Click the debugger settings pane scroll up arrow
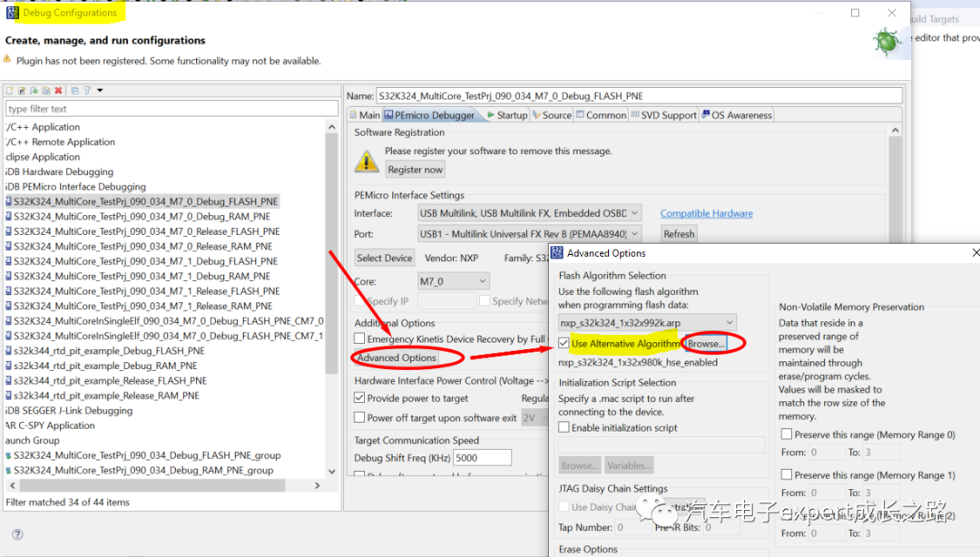Screen dimensions: 980x557 pyautogui.click(x=895, y=130)
